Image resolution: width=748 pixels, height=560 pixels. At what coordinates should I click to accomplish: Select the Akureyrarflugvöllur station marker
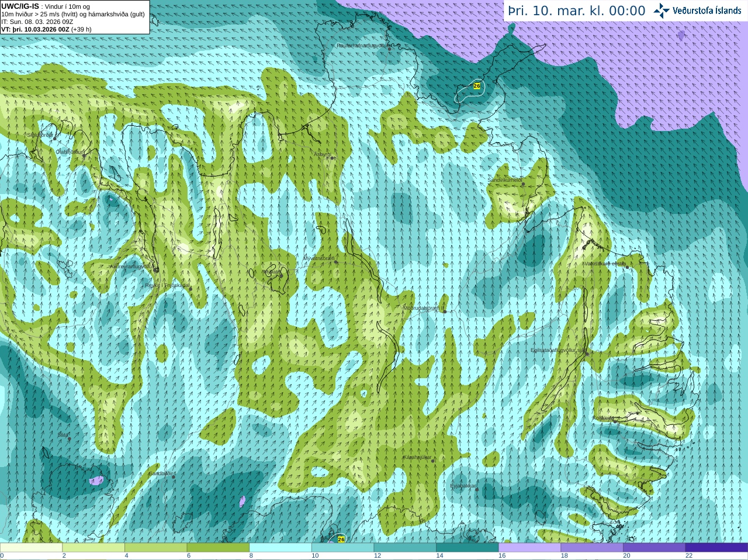[x=156, y=269]
